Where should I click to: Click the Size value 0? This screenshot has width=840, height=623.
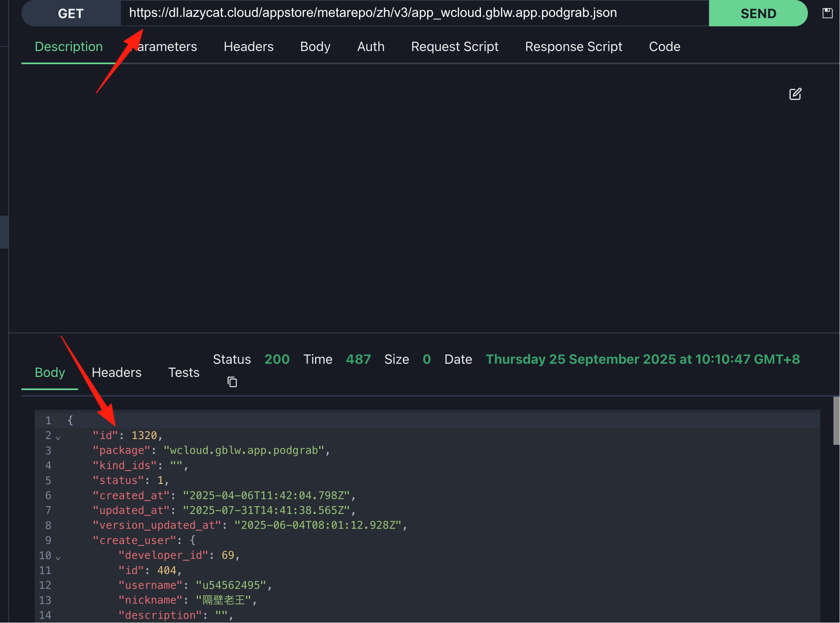(427, 359)
